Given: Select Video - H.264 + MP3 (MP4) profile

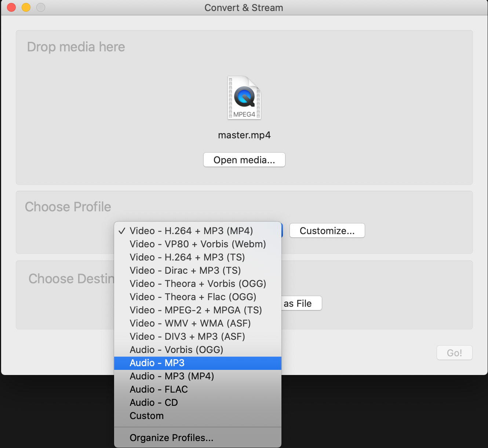Looking at the screenshot, I should click(198, 231).
